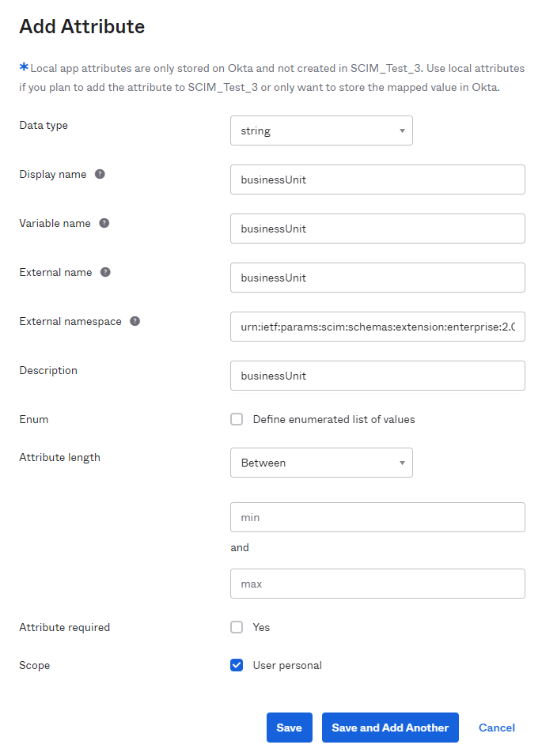This screenshot has height=756, width=542.
Task: Enable Define enumerated list of values
Action: [237, 419]
